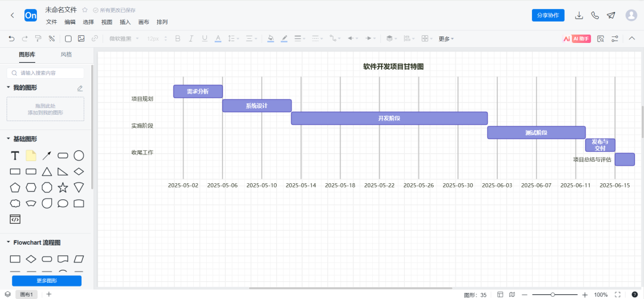This screenshot has width=644, height=299.
Task: Open the 文件 menu
Action: [x=51, y=22]
